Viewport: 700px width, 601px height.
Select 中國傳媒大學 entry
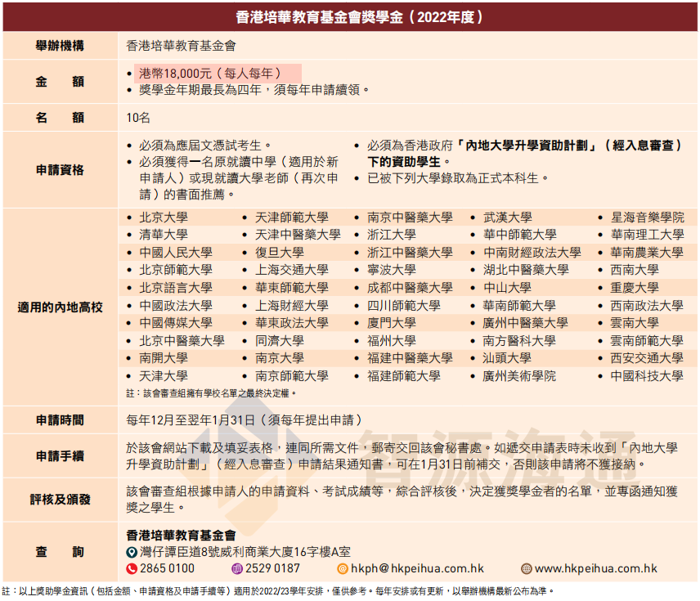click(x=176, y=323)
